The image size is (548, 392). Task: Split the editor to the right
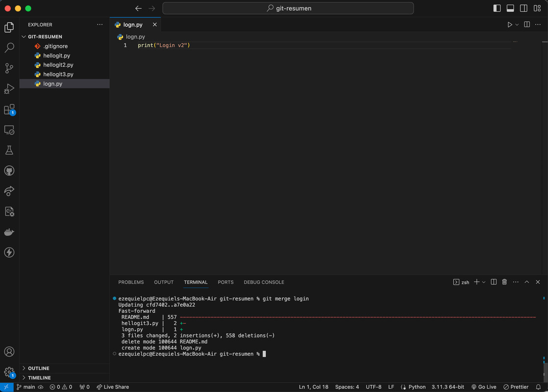point(527,24)
